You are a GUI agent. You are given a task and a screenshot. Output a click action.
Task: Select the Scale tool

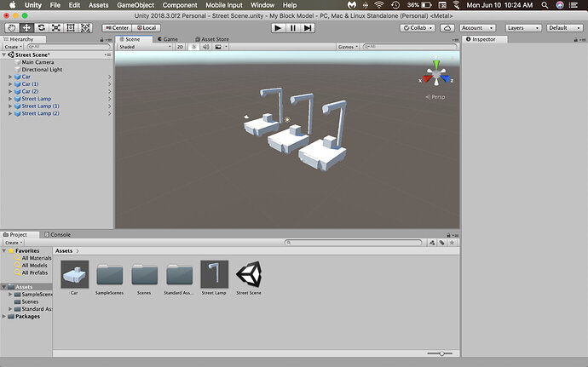pyautogui.click(x=56, y=28)
